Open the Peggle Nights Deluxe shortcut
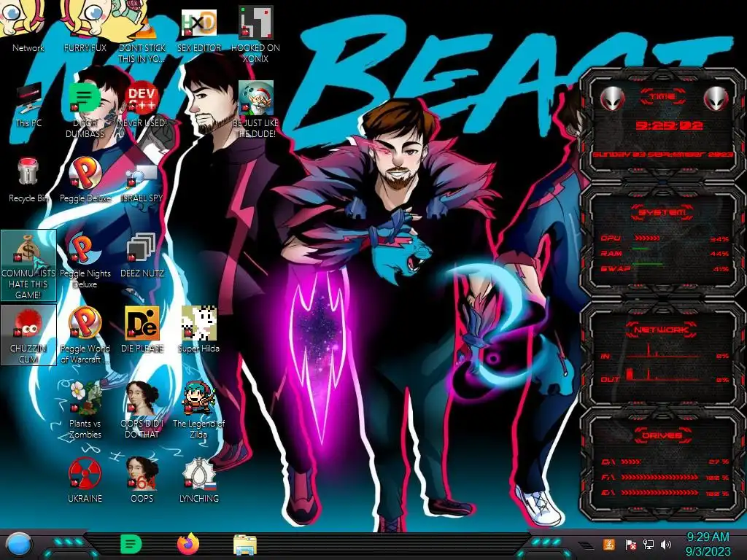This screenshot has width=747, height=560. [85, 260]
